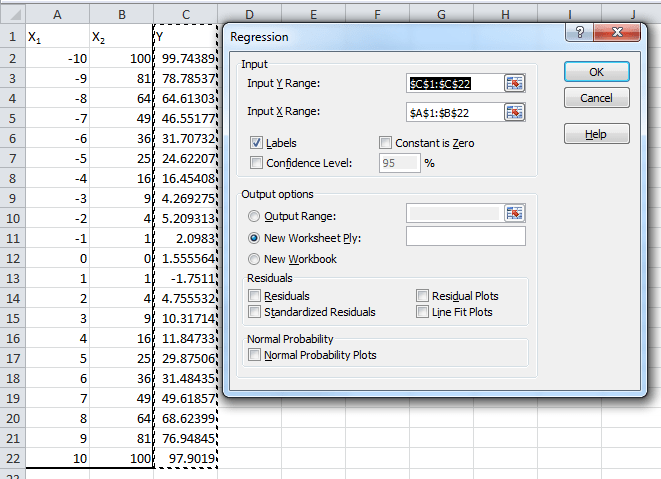Click the Input X Range field
Screen dimensions: 661x479
455,112
